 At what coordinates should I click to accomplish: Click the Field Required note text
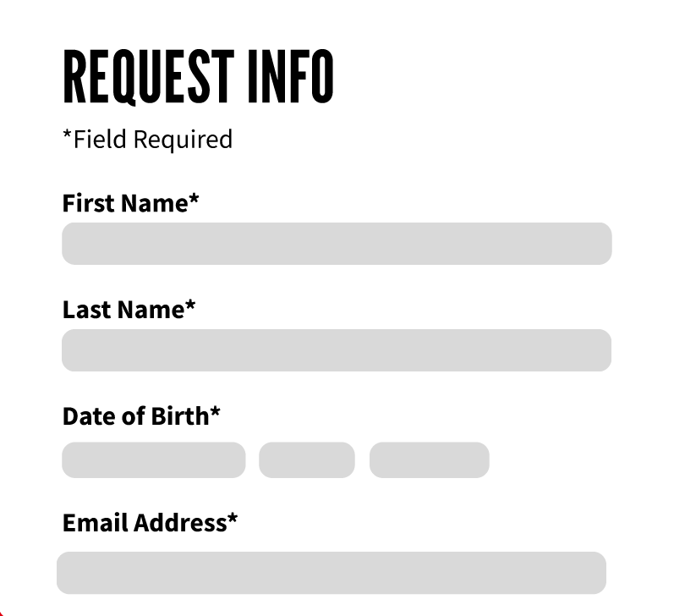(152, 139)
